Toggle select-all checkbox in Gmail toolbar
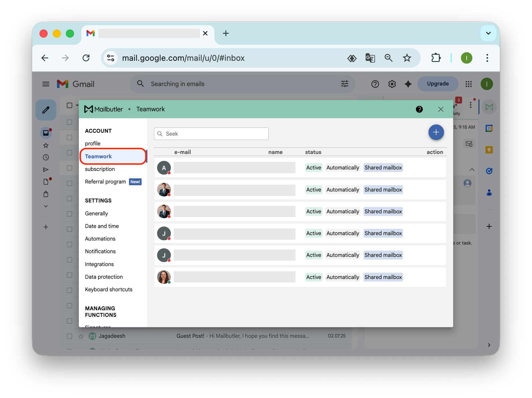The image size is (532, 398). [69, 105]
